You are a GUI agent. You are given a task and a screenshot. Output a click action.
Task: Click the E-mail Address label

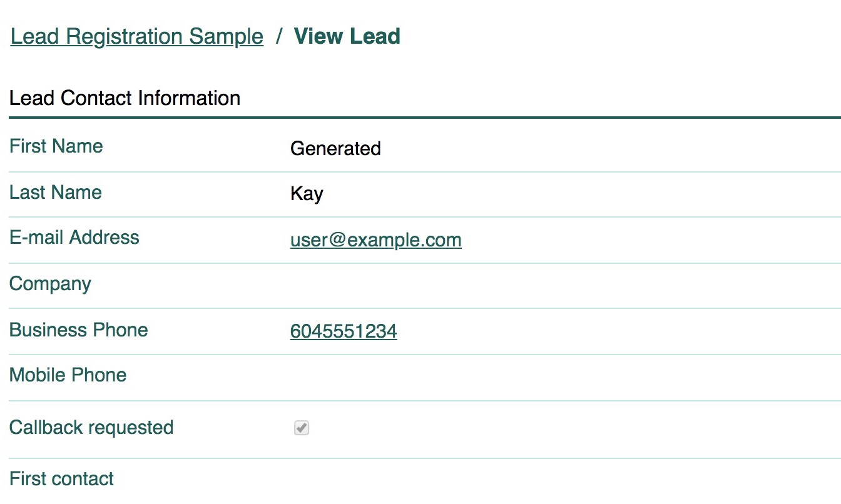pos(74,238)
